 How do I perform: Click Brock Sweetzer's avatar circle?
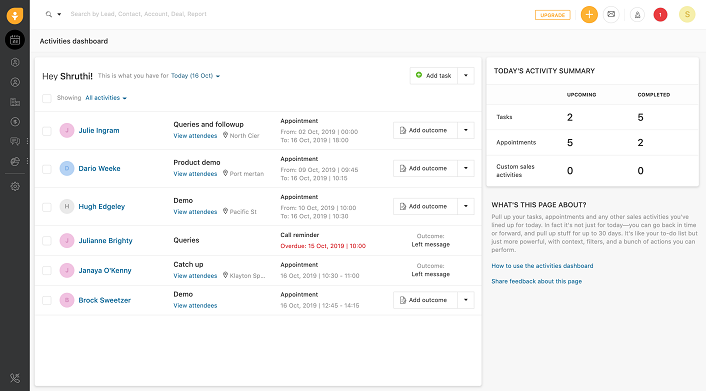[x=67, y=300]
